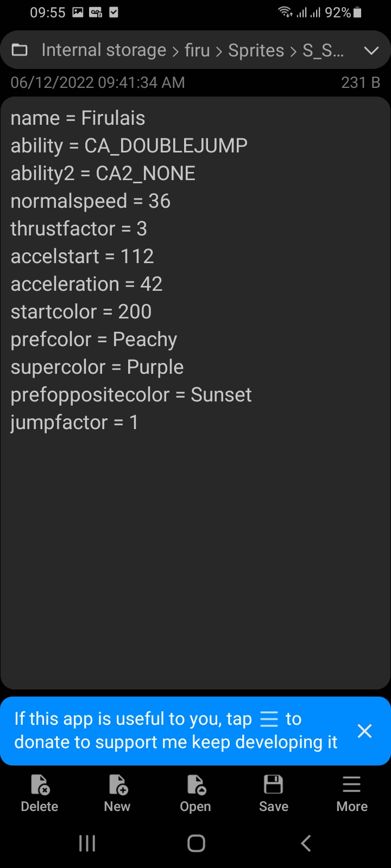This screenshot has height=868, width=391.
Task: Navigate to the firu folder
Action: [x=197, y=50]
